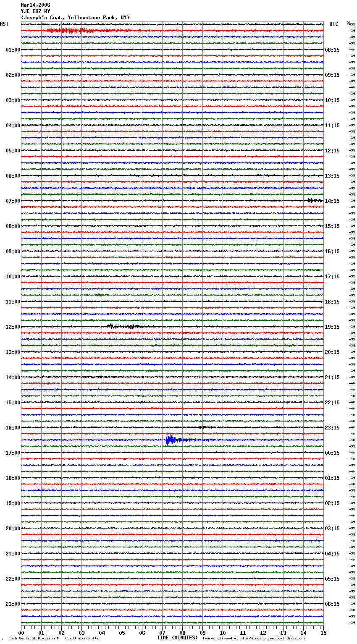Click the black burst at the end of 07:00 trace
The width and height of the screenshot is (357, 644).
point(315,201)
